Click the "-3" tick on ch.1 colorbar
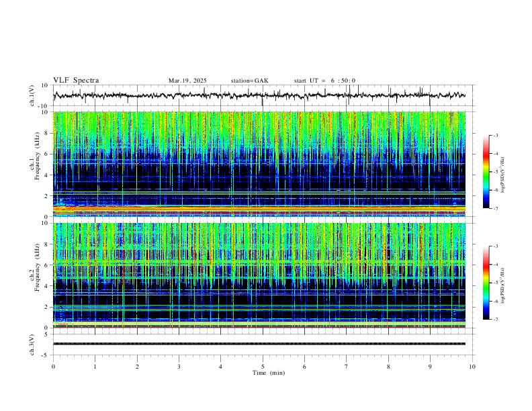This screenshot has width=532, height=411. pyautogui.click(x=495, y=135)
